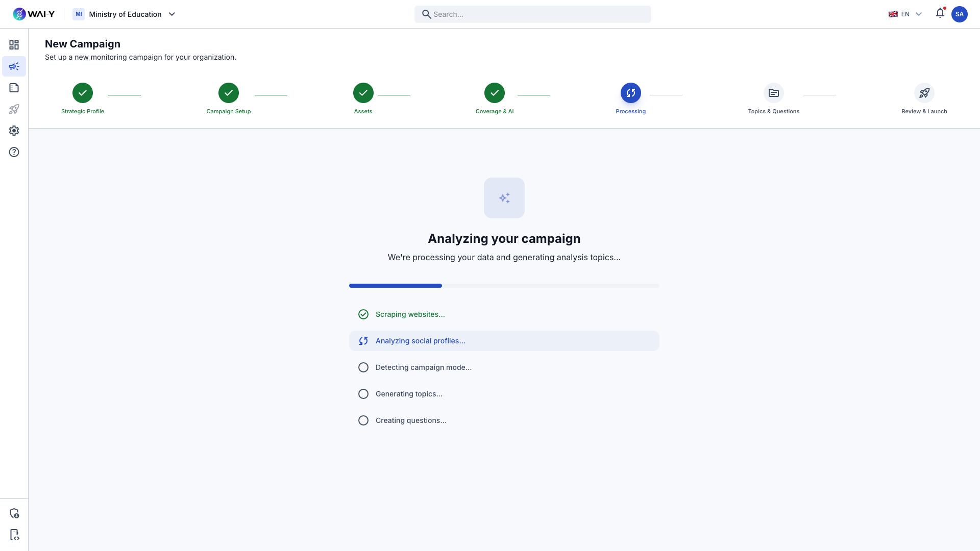Open notifications via the bell icon
980x551 pixels.
click(940, 14)
